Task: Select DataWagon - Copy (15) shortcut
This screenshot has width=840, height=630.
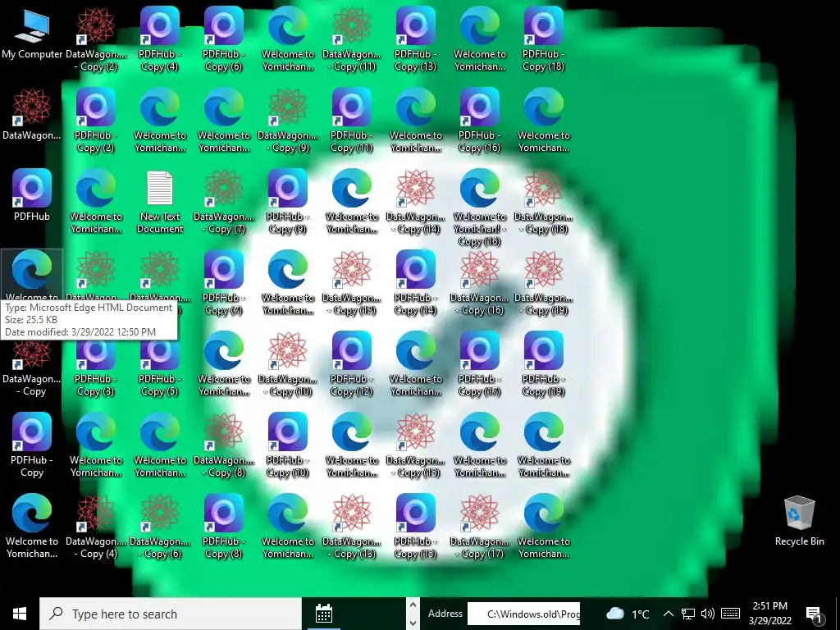Action: point(415,445)
